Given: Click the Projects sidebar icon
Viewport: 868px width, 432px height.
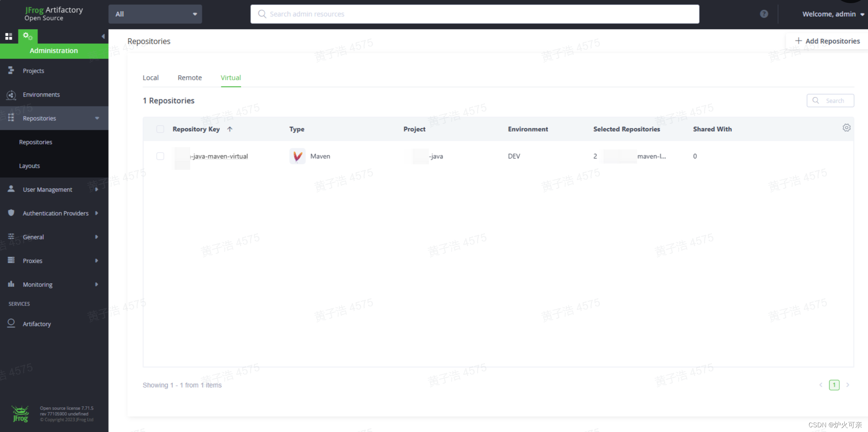Looking at the screenshot, I should pyautogui.click(x=11, y=70).
